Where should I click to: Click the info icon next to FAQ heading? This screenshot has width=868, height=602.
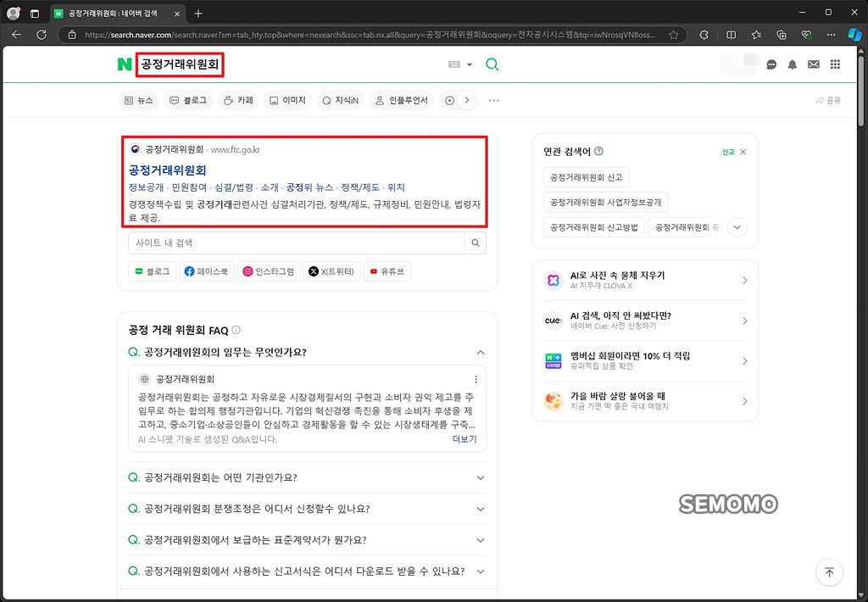point(236,330)
